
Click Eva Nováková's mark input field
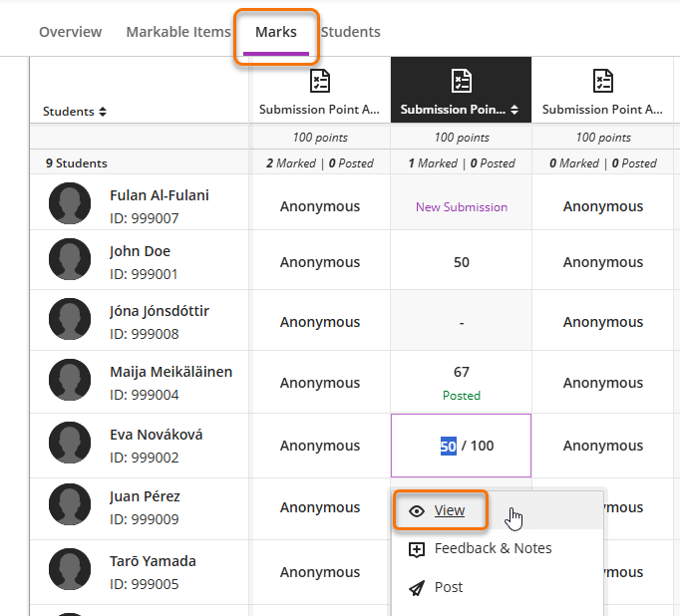coord(449,446)
